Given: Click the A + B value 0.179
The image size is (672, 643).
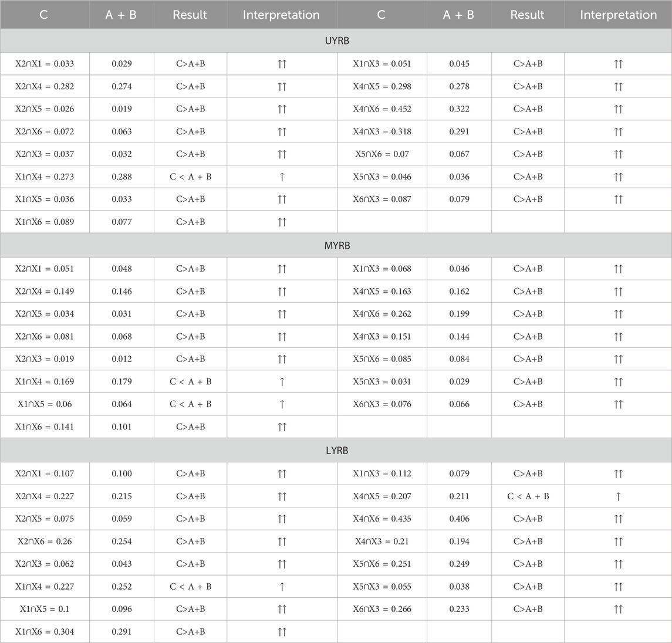Looking at the screenshot, I should [121, 382].
